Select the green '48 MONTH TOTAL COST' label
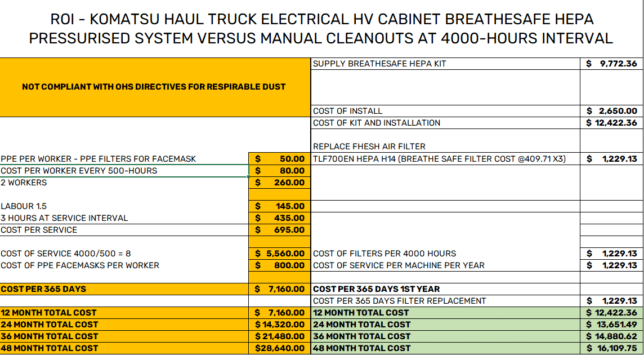This screenshot has width=644, height=355. [446, 348]
